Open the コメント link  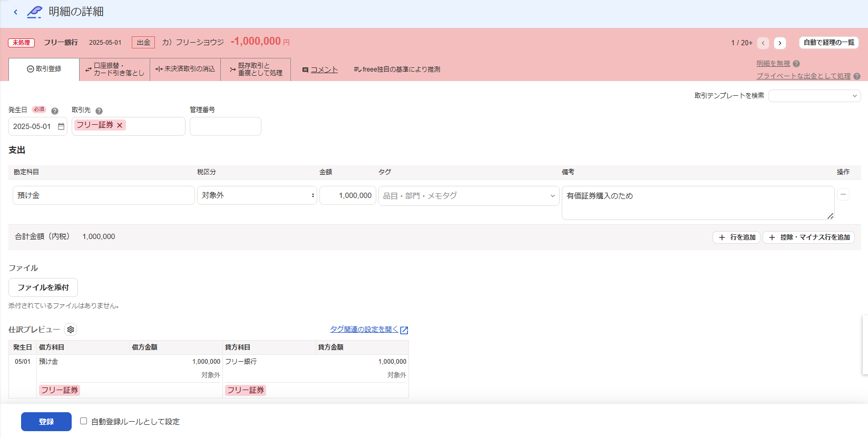(x=324, y=70)
